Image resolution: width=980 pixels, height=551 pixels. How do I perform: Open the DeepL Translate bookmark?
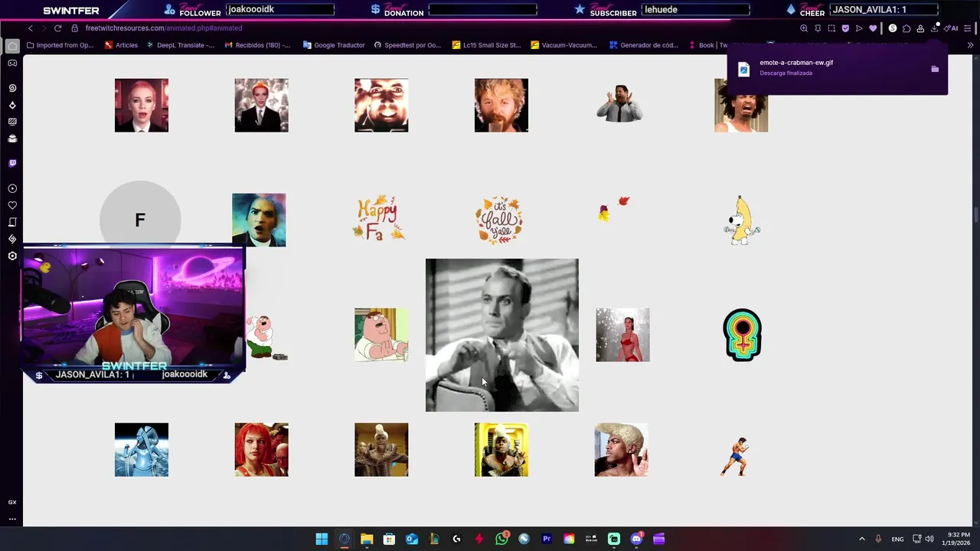pyautogui.click(x=179, y=45)
